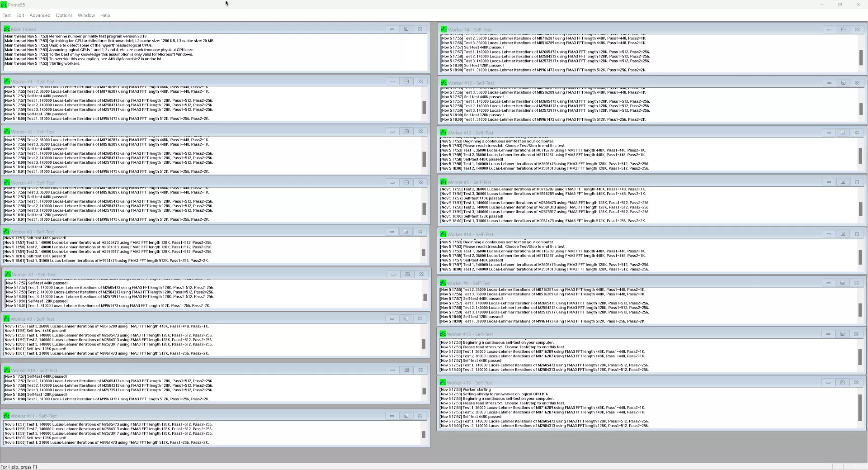
Task: Click the Worker #2 window icon
Action: [7, 131]
